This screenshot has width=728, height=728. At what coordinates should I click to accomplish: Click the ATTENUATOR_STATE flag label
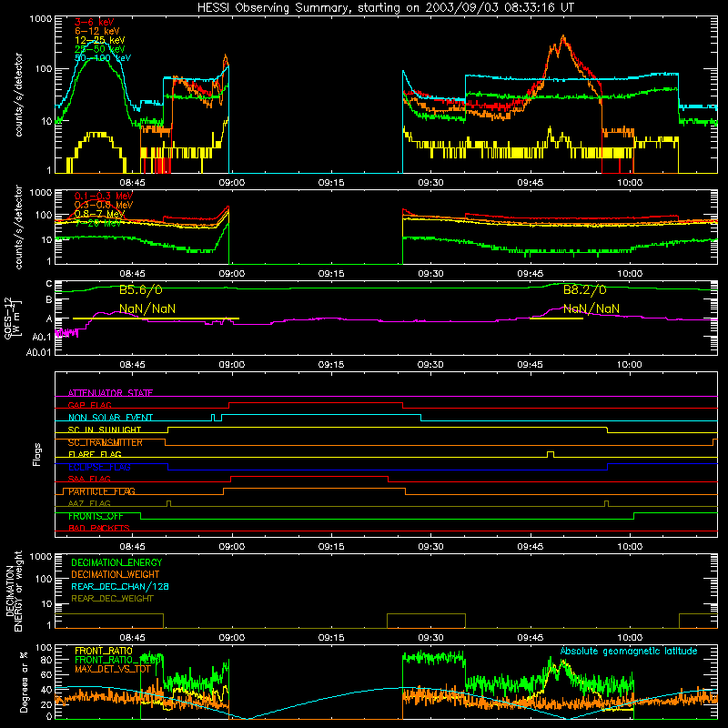pos(110,393)
